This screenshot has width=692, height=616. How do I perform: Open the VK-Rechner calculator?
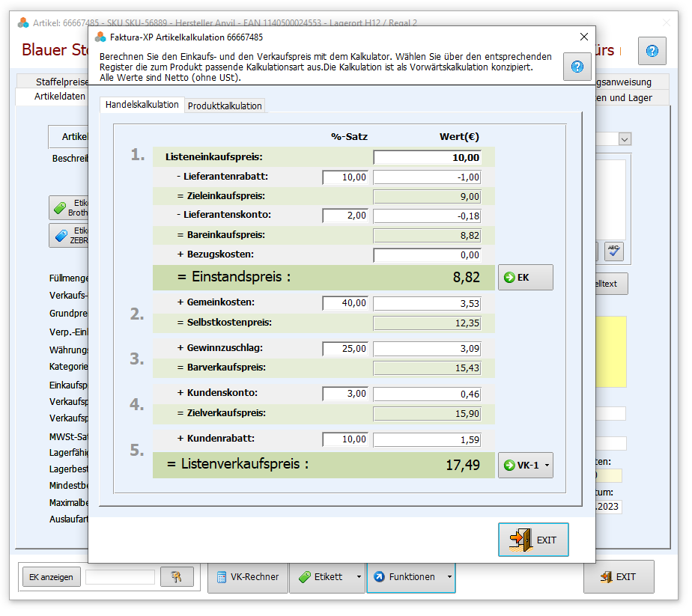point(248,577)
